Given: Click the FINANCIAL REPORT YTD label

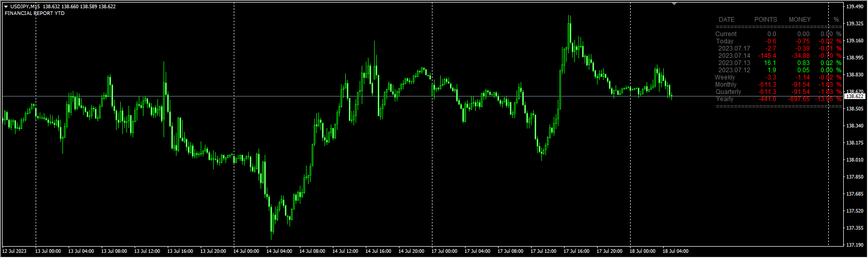Looking at the screenshot, I should point(35,13).
